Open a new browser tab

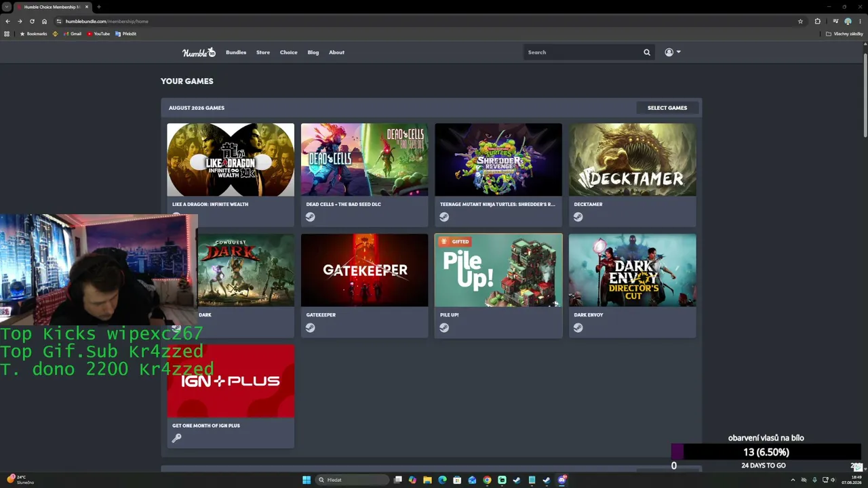(98, 7)
